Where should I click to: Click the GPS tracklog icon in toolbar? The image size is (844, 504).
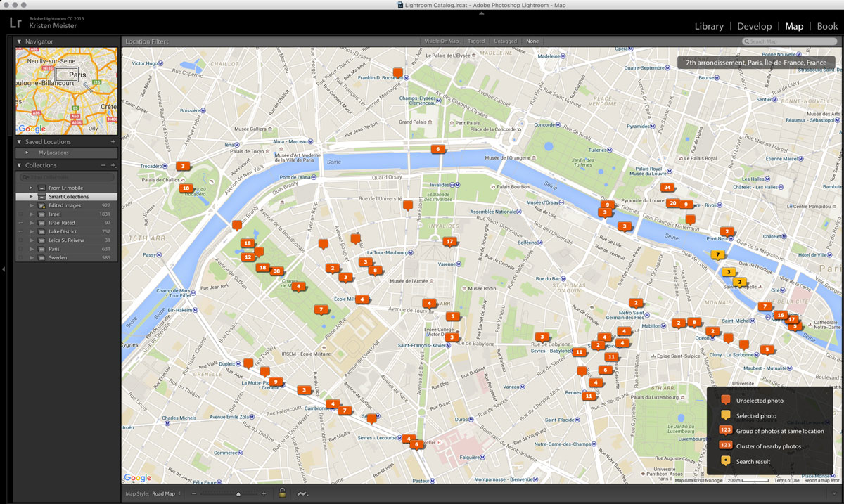[302, 493]
